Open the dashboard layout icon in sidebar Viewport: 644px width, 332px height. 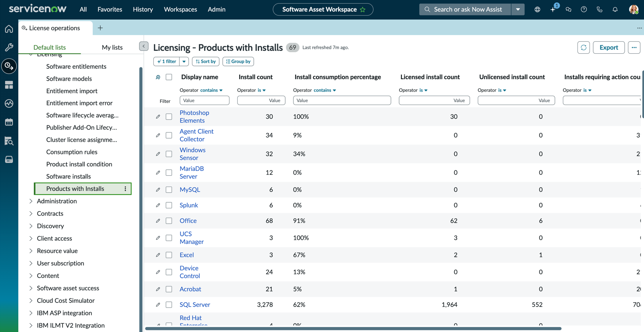click(9, 85)
